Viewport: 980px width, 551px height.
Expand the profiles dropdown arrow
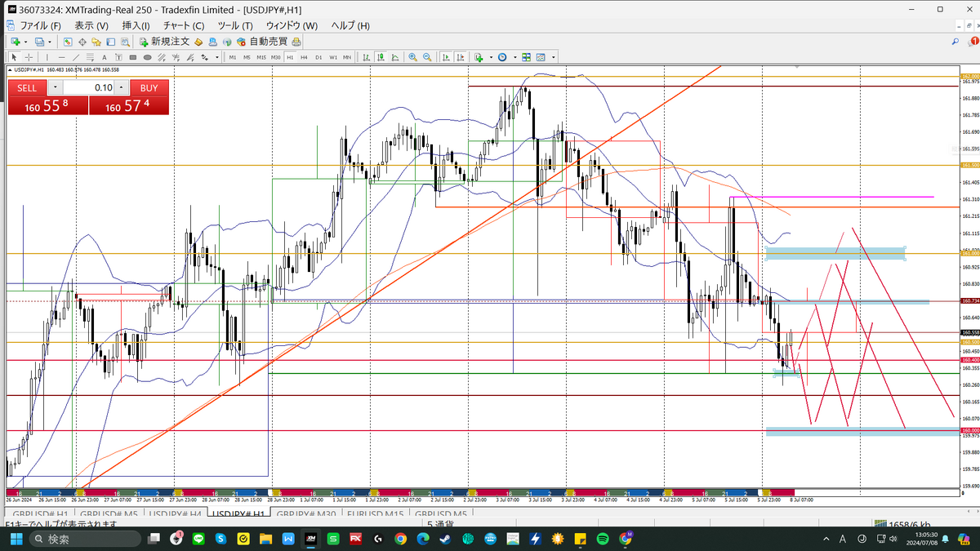tap(50, 42)
